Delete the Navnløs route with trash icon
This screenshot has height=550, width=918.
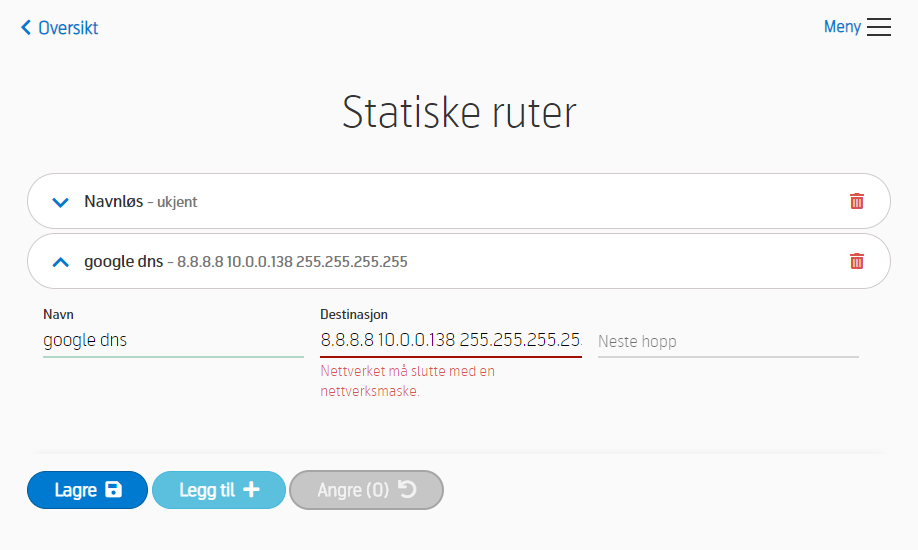tap(857, 201)
